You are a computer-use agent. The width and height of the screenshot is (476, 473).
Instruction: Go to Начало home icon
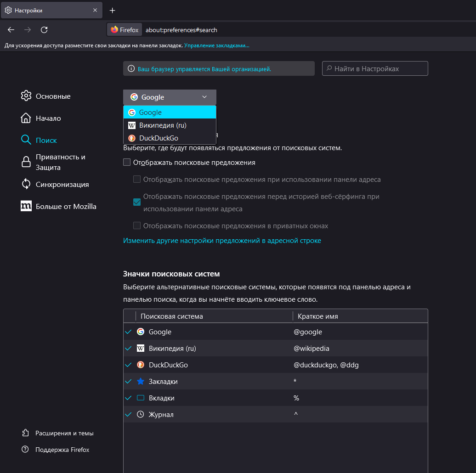click(26, 118)
